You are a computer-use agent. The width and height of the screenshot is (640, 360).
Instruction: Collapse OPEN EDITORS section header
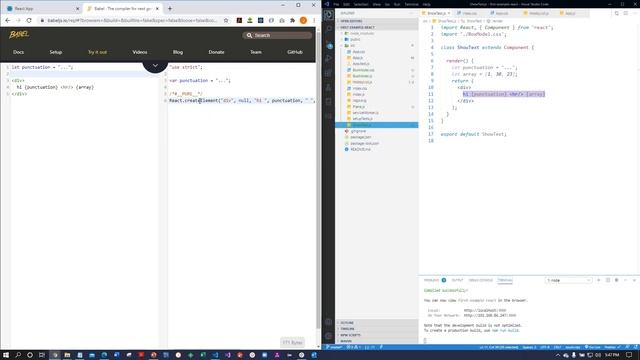[376, 21]
